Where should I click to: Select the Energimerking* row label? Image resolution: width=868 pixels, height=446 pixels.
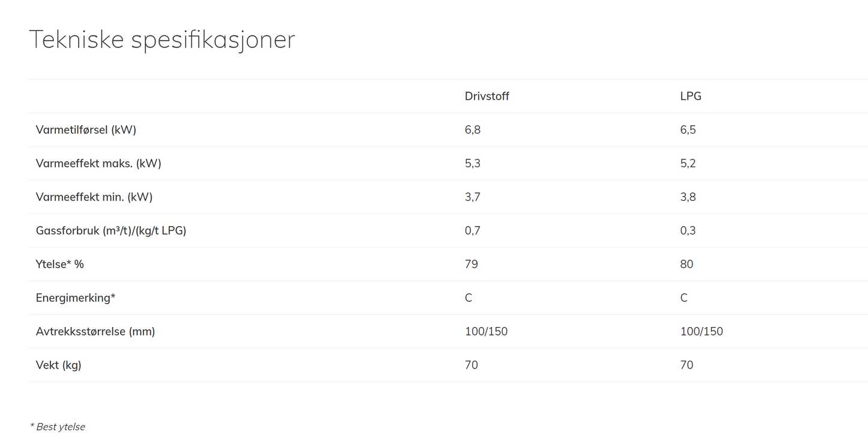click(76, 298)
